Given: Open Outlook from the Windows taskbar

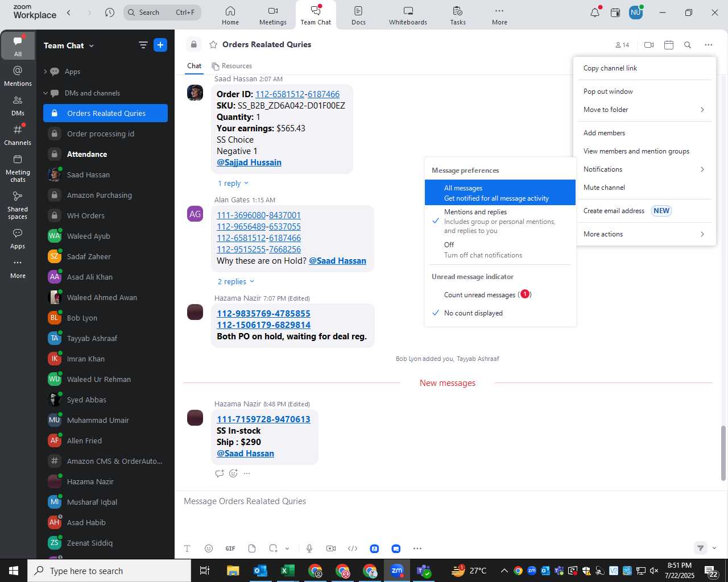Looking at the screenshot, I should 260,571.
